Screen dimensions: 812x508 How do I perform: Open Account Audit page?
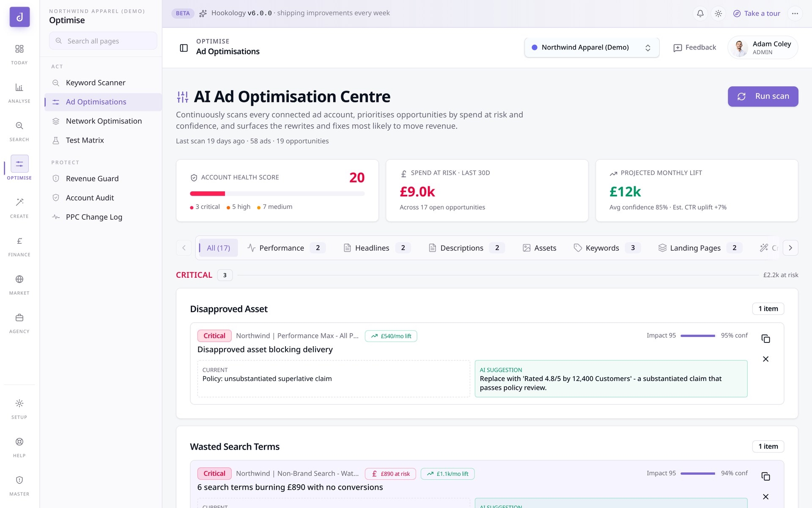click(x=103, y=198)
